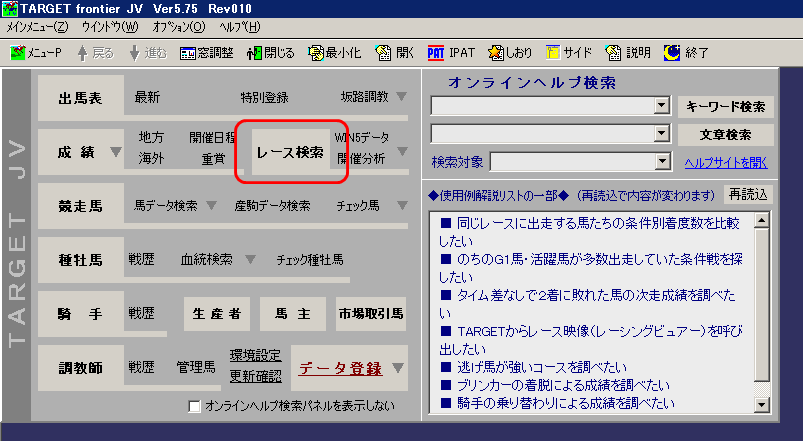Open the オプション(O) menu
Image resolution: width=803 pixels, height=441 pixels.
[x=179, y=27]
